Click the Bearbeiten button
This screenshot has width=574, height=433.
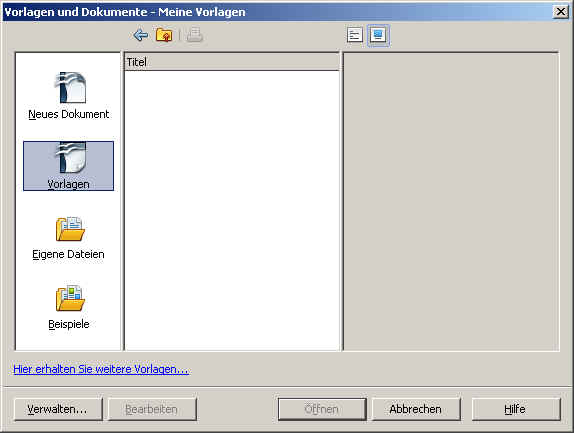152,409
